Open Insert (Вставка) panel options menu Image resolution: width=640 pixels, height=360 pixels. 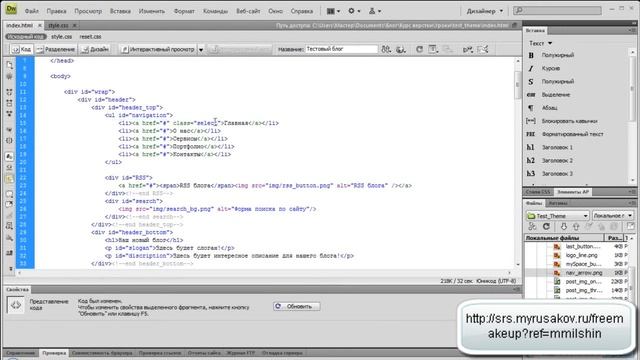pyautogui.click(x=631, y=31)
